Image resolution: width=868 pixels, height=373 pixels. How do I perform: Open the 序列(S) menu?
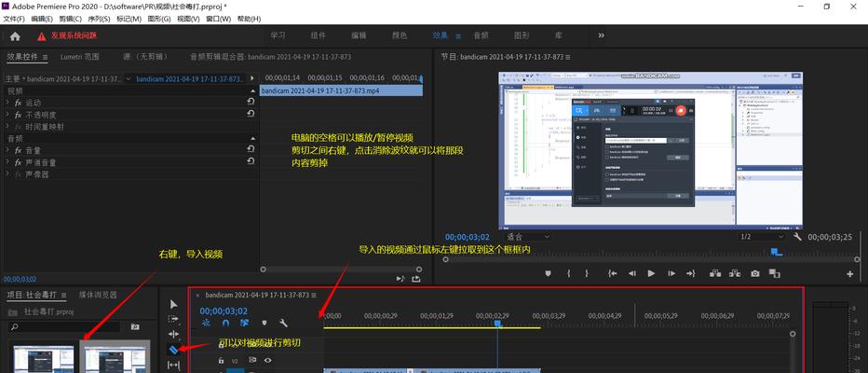point(99,19)
